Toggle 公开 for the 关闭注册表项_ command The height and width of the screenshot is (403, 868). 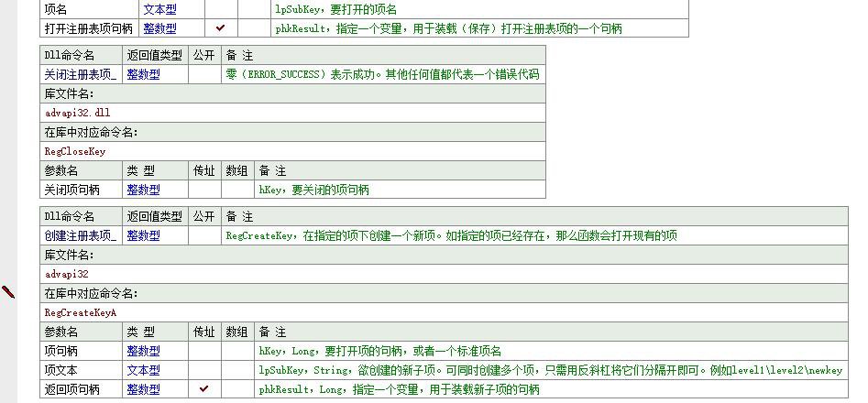point(203,74)
